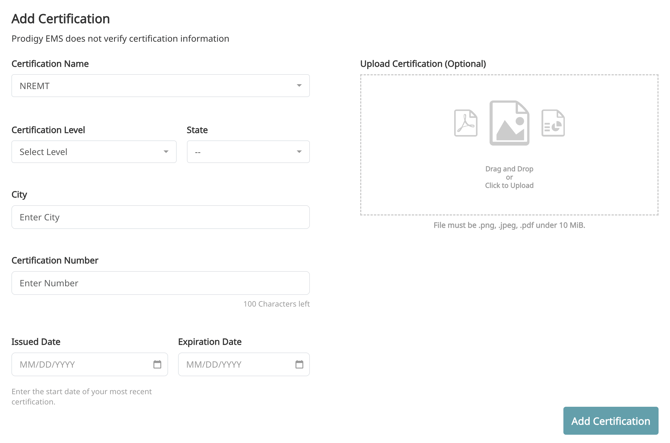Click the image file icon in upload area
The height and width of the screenshot is (443, 670).
tap(509, 123)
